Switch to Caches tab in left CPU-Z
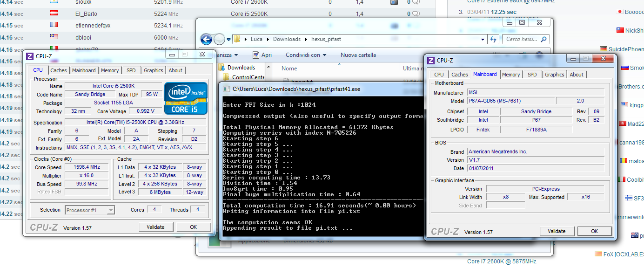644x268 pixels. 59,70
